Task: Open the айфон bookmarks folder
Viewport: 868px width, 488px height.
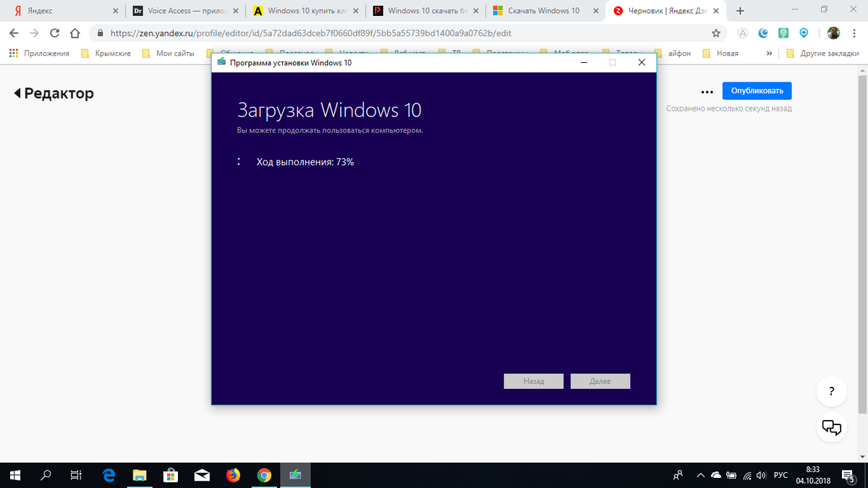Action: (x=673, y=53)
